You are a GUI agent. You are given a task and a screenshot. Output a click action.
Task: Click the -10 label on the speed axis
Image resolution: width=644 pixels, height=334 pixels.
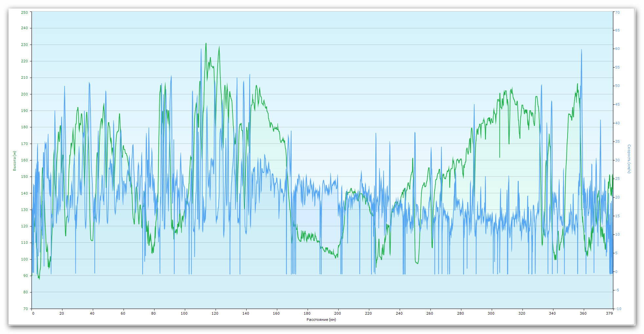(x=618, y=309)
